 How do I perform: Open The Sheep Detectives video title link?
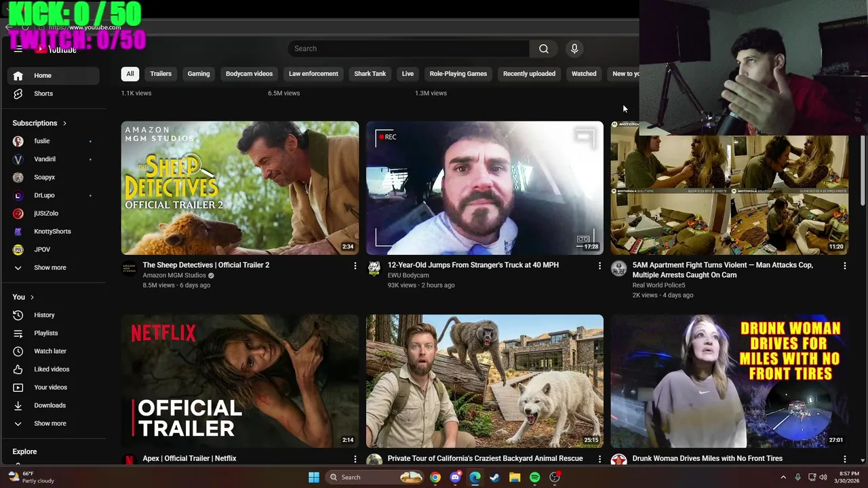tap(206, 265)
